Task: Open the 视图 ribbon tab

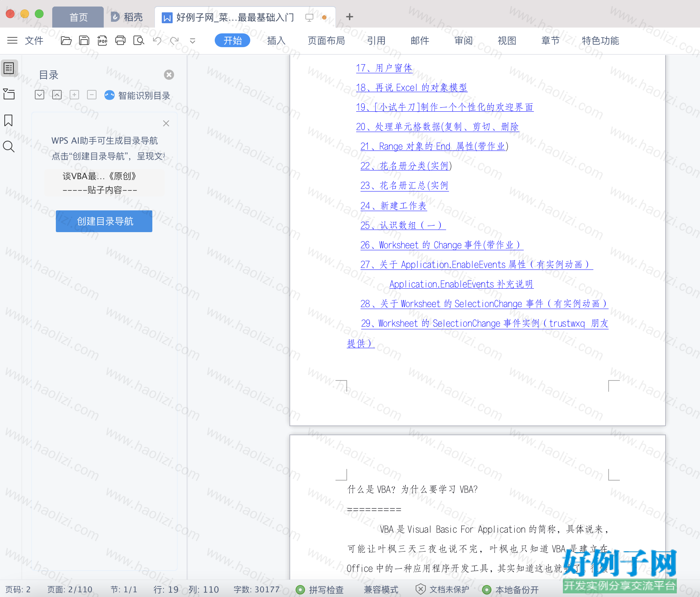Action: click(507, 40)
